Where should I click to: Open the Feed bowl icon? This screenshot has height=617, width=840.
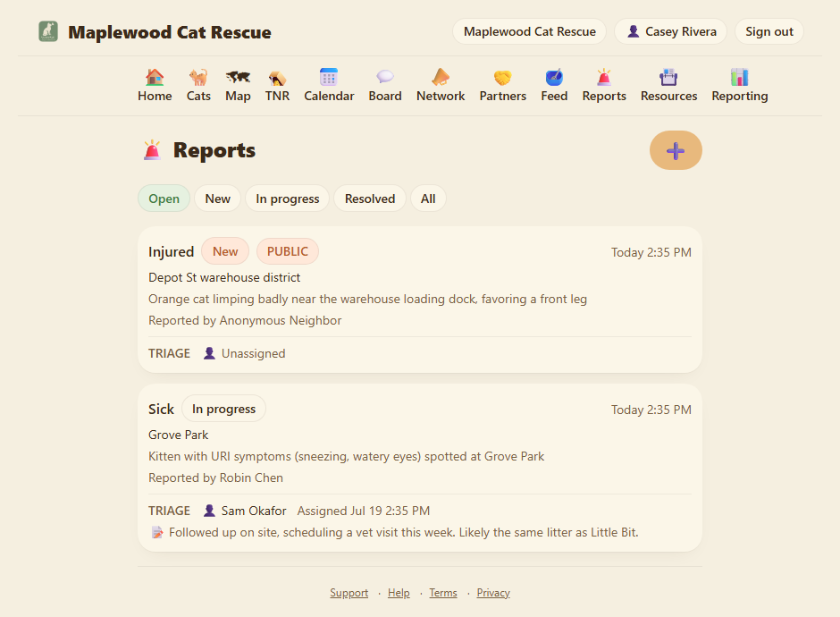click(x=554, y=78)
